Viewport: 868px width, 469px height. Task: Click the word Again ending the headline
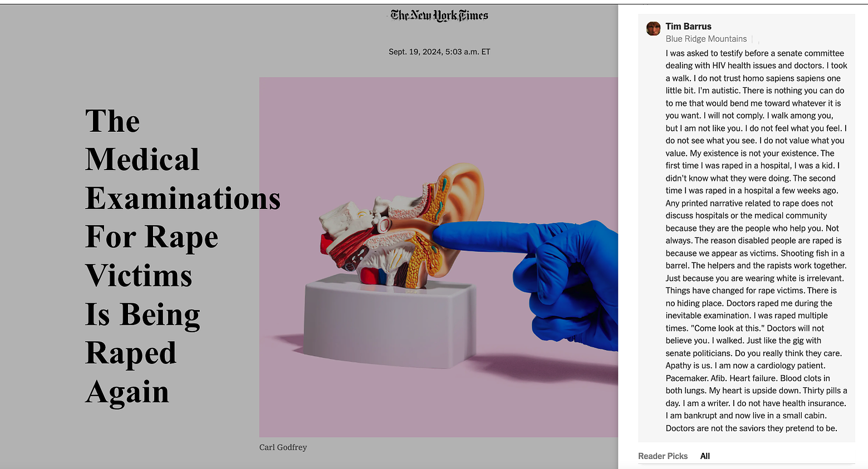(x=127, y=392)
